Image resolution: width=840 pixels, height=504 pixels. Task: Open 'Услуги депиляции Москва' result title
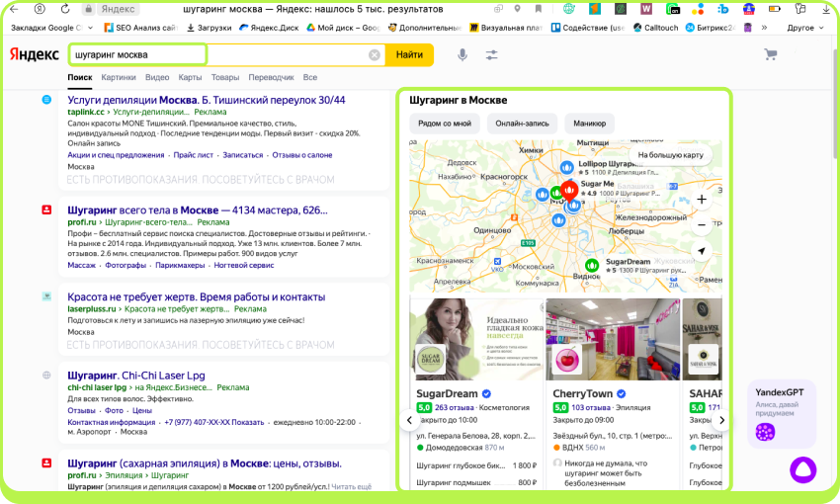click(x=207, y=100)
